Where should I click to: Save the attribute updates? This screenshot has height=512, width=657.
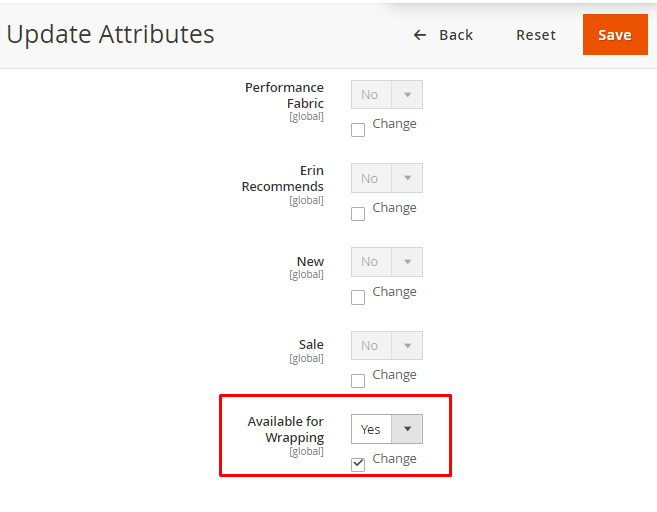614,35
